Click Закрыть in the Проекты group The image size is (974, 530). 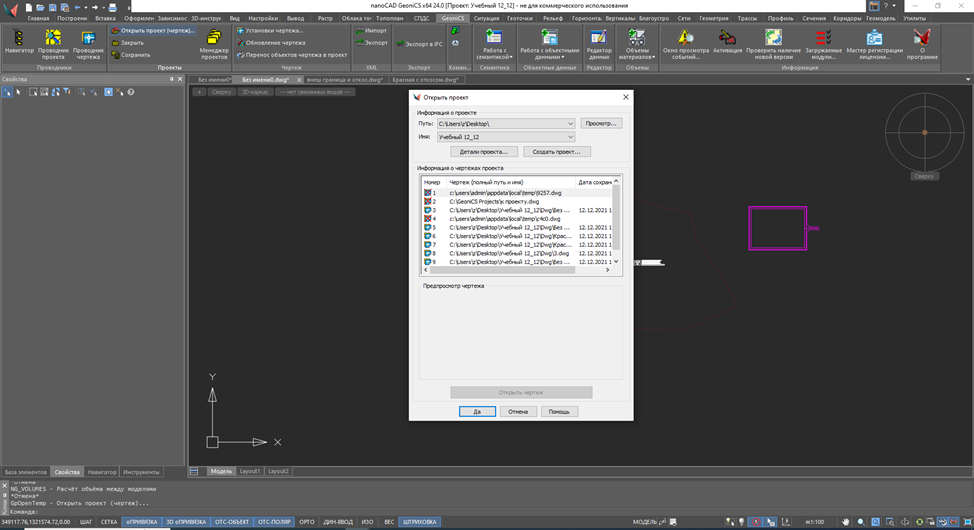click(x=128, y=43)
